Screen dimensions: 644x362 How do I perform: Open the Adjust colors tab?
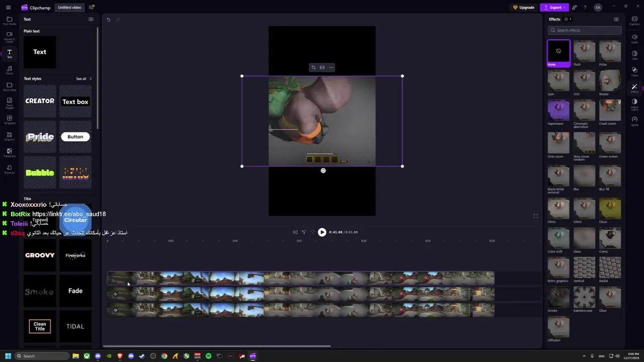[x=634, y=104]
